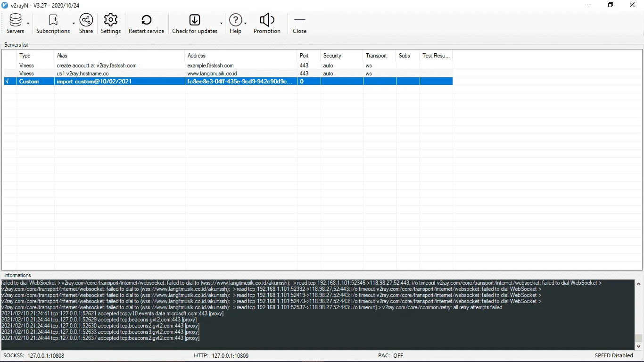Click the SOCKS5 address 127.0.0.1:10808

pyautogui.click(x=46, y=356)
